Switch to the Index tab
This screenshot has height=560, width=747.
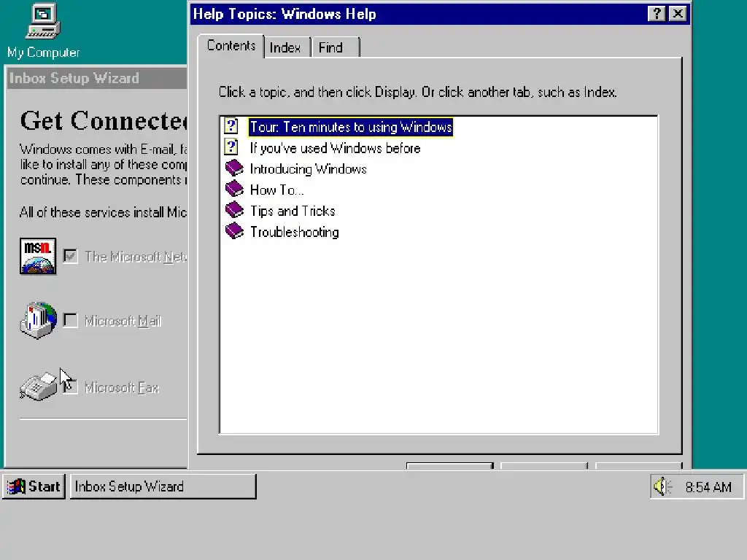pyautogui.click(x=285, y=47)
